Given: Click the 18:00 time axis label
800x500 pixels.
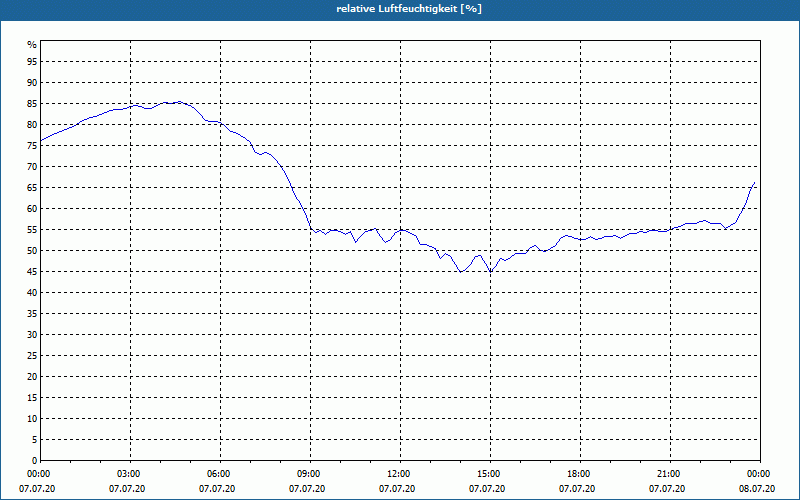Looking at the screenshot, I should (x=580, y=474).
